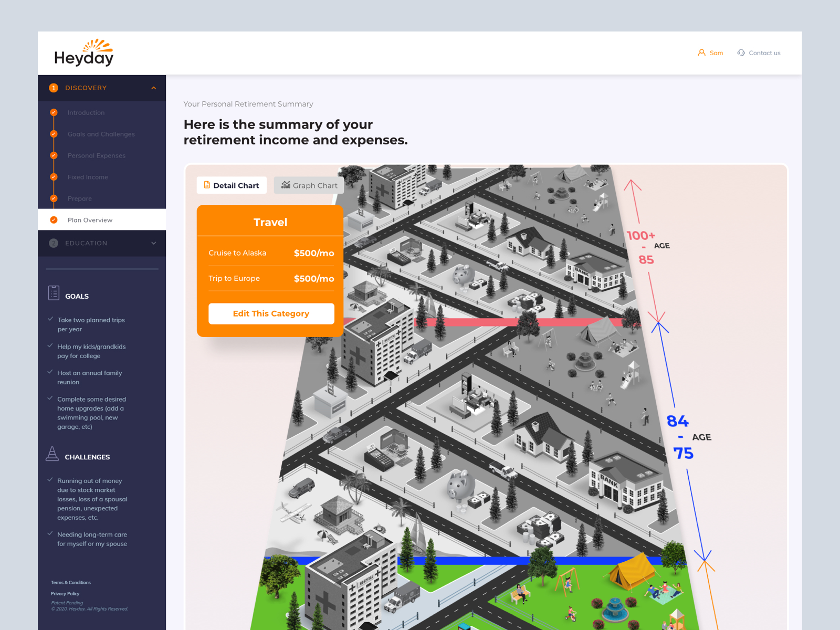The height and width of the screenshot is (630, 840).
Task: Toggle the long-term care challenge checkmark
Action: pos(50,533)
